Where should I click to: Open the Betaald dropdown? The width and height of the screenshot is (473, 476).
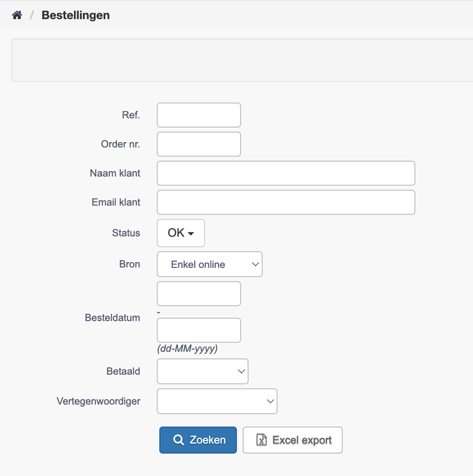click(203, 371)
